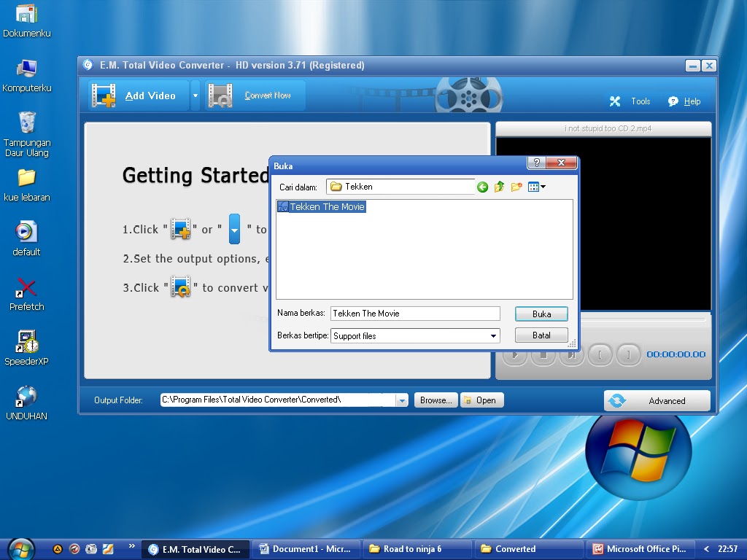Expand the Add Video dropdown arrow
The width and height of the screenshot is (747, 560).
196,96
